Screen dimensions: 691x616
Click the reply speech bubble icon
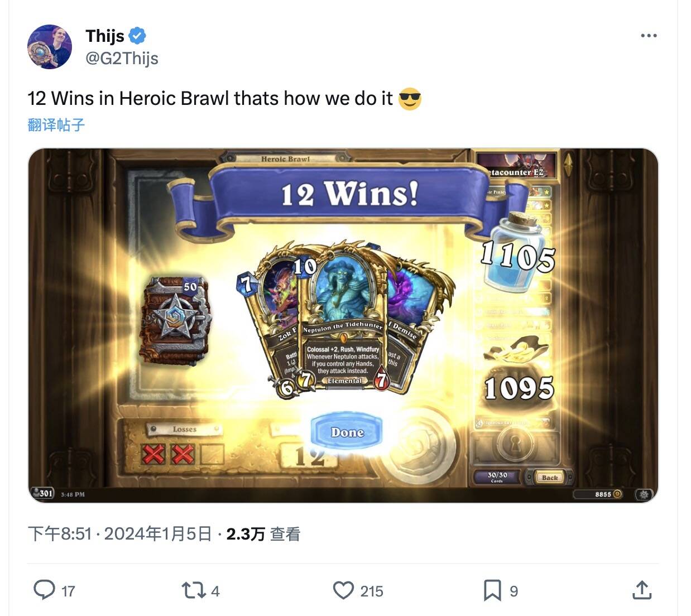point(44,590)
